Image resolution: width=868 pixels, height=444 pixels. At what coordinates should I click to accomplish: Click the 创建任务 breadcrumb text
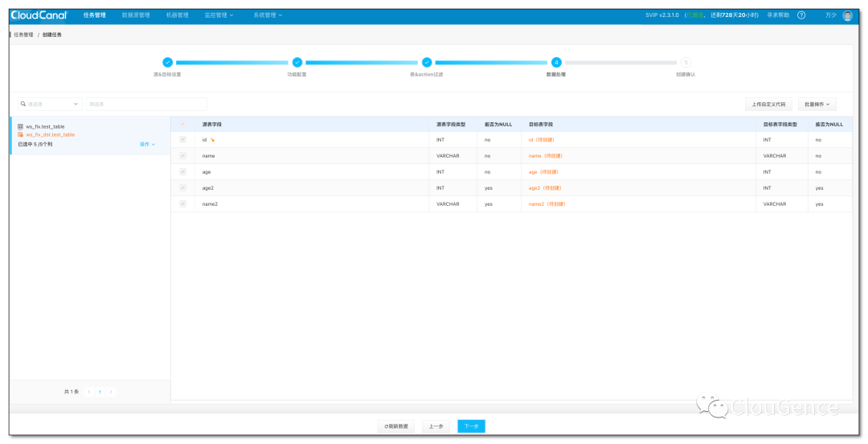tap(52, 35)
